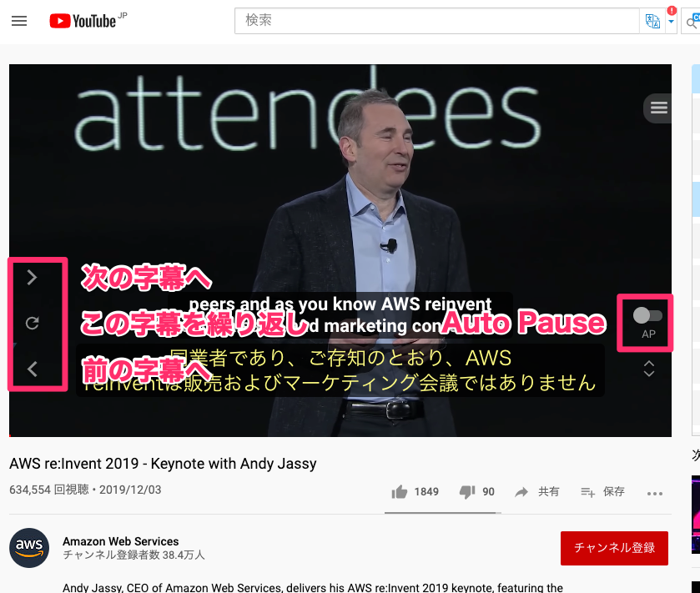Dislike the video with thumbs-down icon
The image size is (700, 593).
[467, 492]
